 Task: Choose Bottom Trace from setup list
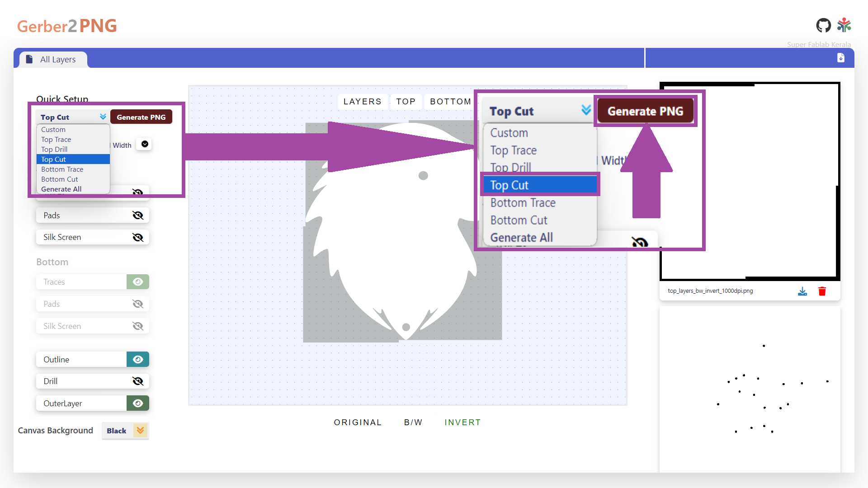click(62, 169)
